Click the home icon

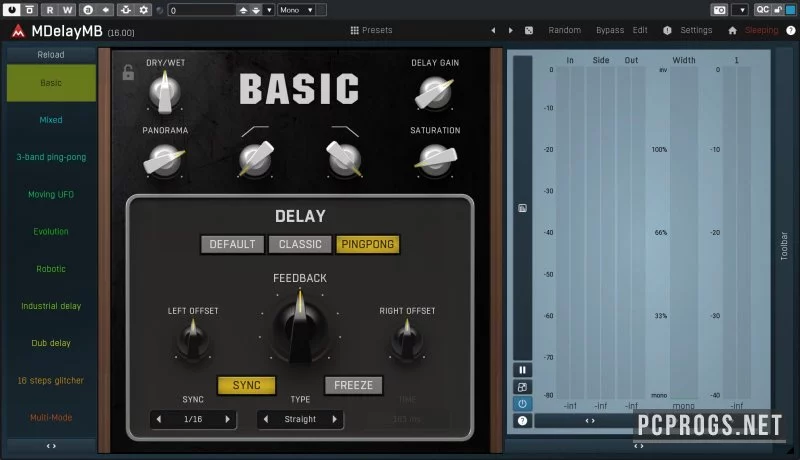[x=732, y=31]
